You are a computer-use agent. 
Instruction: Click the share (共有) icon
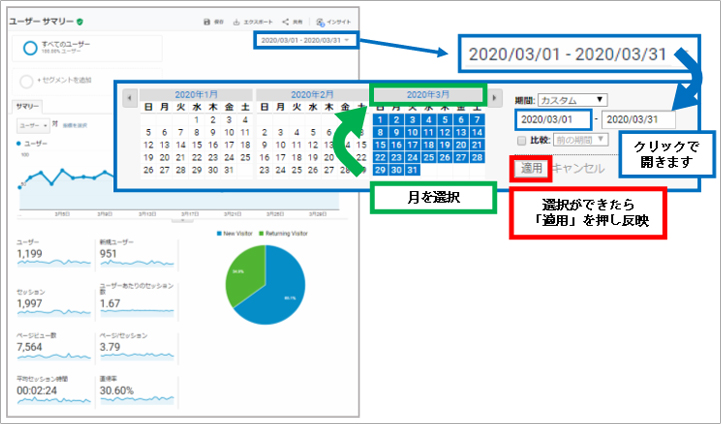pos(286,21)
